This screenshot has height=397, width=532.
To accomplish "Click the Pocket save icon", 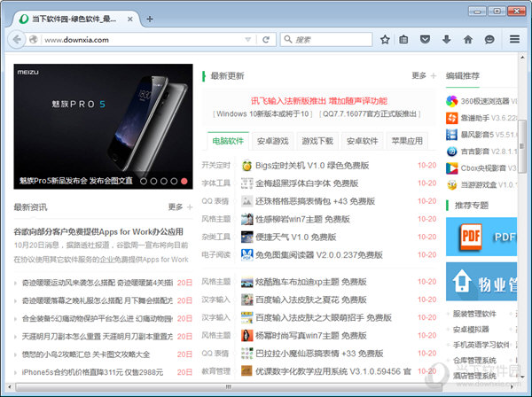I will coord(425,40).
